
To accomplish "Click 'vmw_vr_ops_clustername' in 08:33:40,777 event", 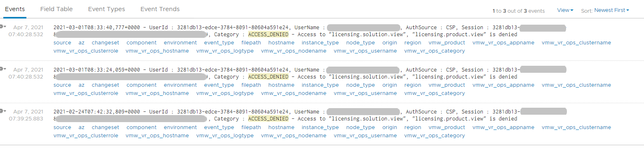I will pyautogui.click(x=576, y=43).
